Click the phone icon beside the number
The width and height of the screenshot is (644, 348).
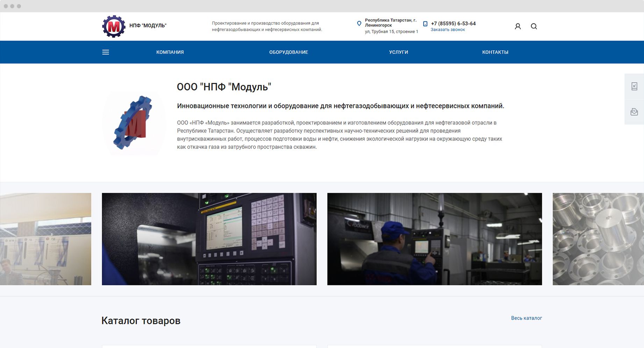point(425,24)
